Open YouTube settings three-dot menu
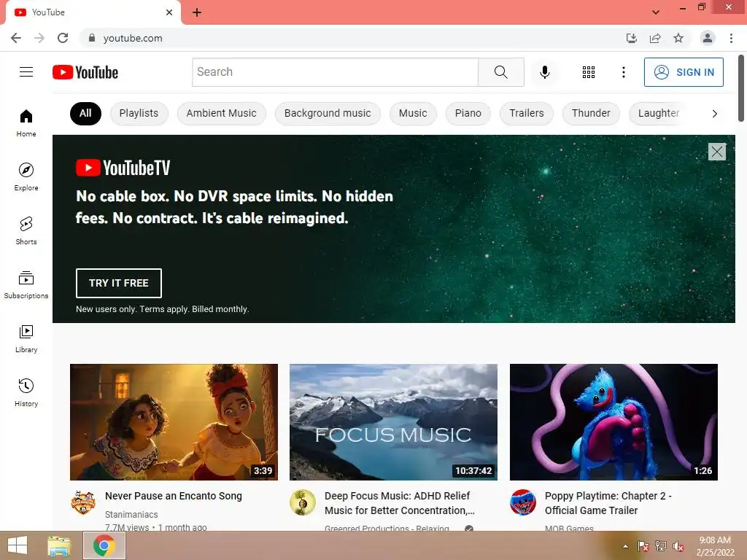The height and width of the screenshot is (560, 747). (623, 72)
